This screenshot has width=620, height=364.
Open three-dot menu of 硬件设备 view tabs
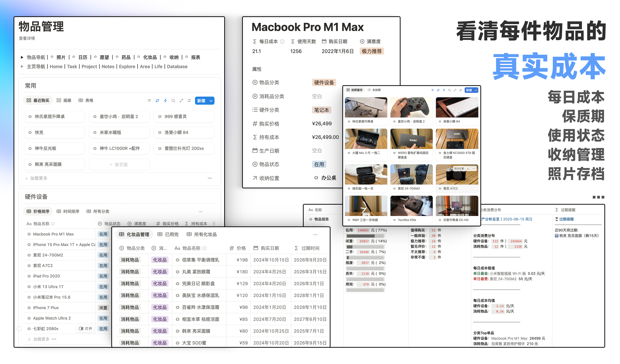click(x=201, y=212)
